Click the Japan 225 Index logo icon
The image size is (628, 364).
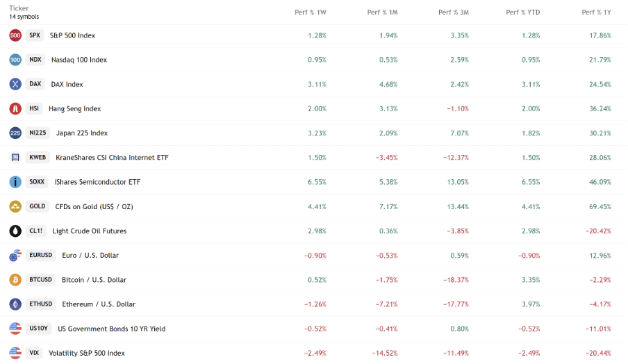15,133
